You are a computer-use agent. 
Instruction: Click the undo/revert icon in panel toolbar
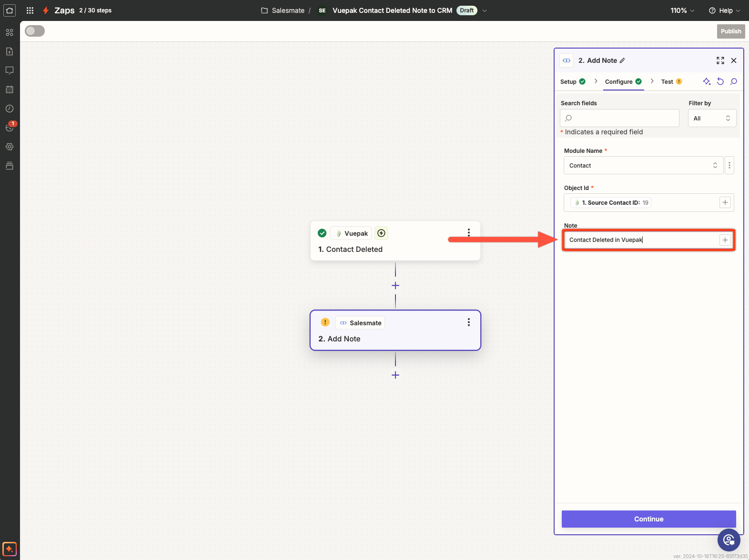click(x=720, y=81)
